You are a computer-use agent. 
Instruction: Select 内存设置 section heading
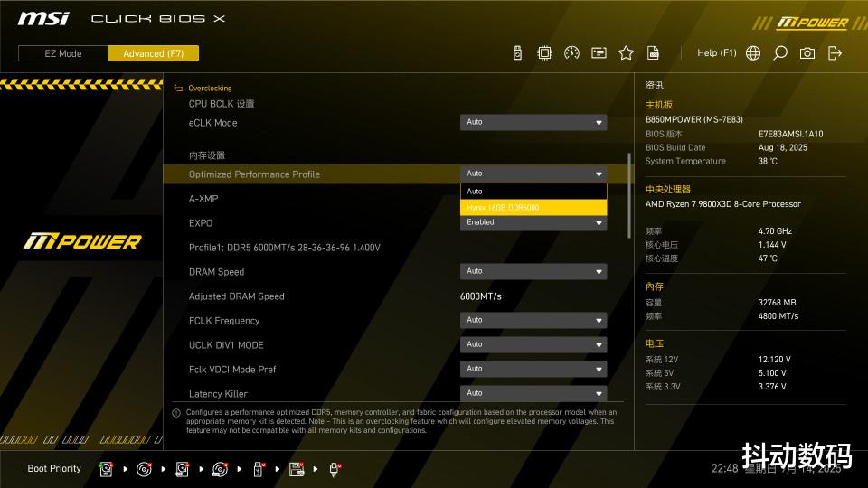206,155
